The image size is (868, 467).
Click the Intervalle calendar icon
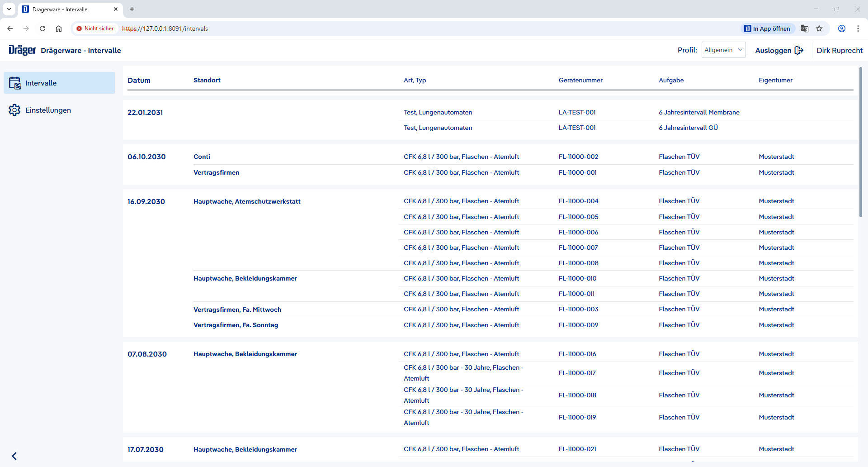coord(15,83)
